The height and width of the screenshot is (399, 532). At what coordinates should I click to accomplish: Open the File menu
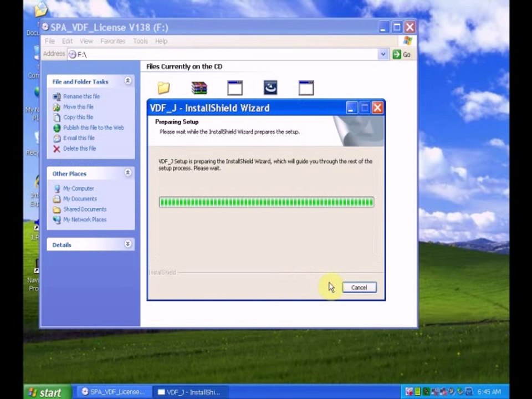click(x=49, y=41)
